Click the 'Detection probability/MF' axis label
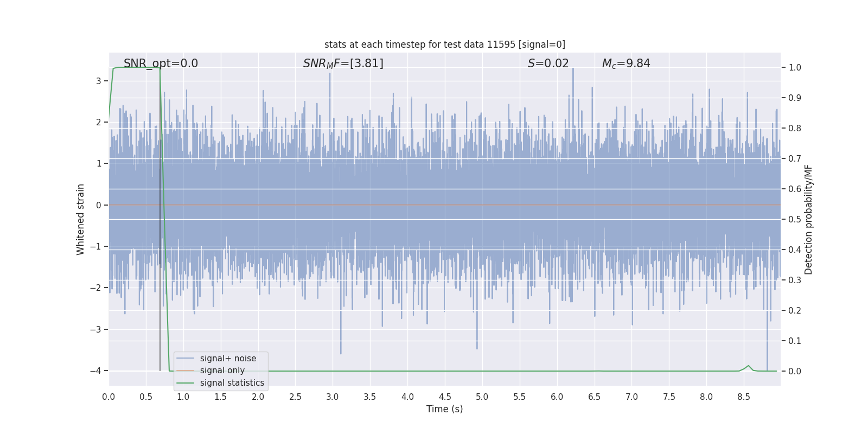The image size is (868, 434). pyautogui.click(x=808, y=219)
